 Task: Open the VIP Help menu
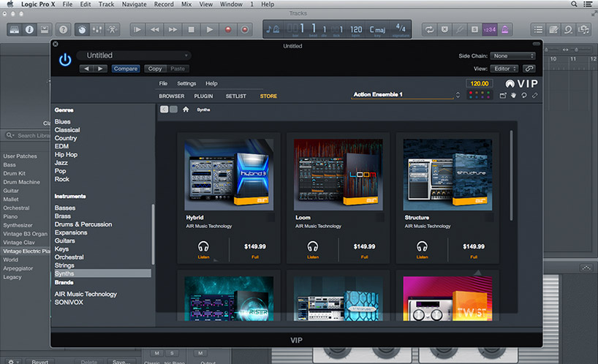pyautogui.click(x=211, y=83)
